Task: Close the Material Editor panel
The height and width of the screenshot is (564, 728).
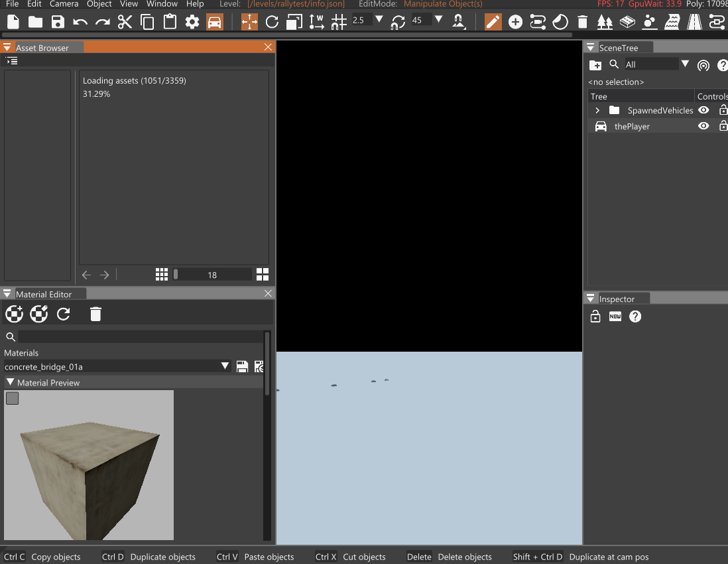Action: pos(268,293)
